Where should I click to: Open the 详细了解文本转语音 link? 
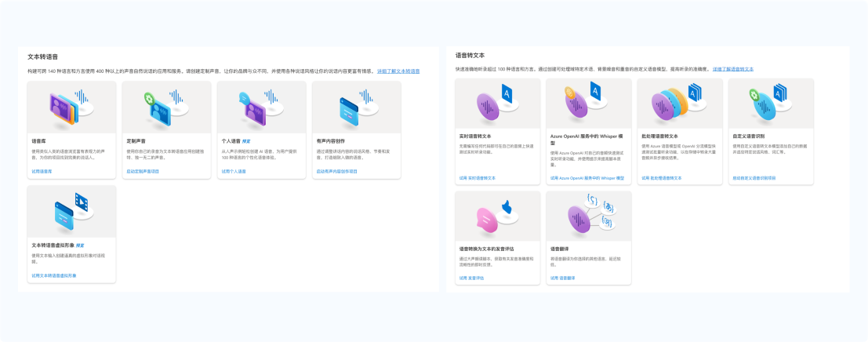click(398, 71)
